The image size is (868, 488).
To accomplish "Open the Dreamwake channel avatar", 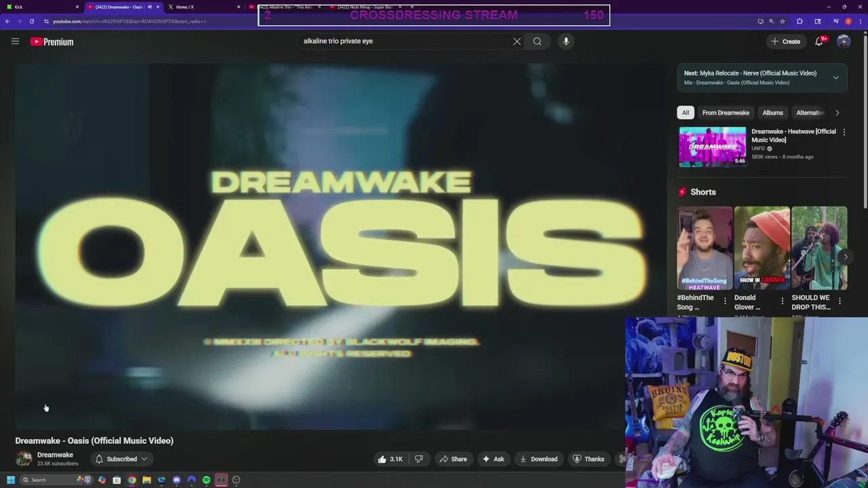I will [x=24, y=459].
